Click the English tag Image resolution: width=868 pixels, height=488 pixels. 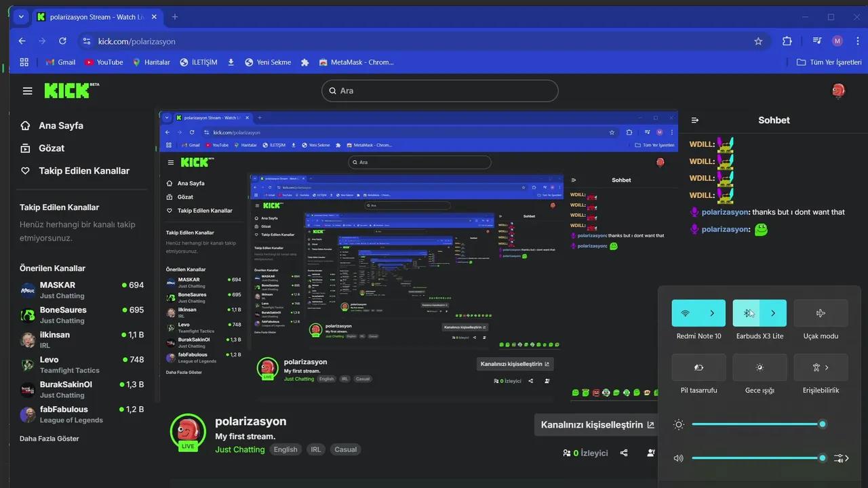click(x=285, y=449)
